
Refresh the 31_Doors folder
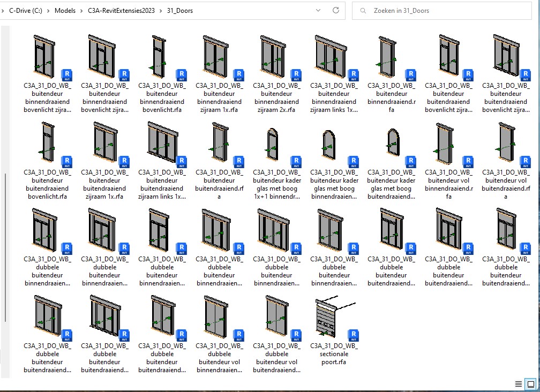coord(336,10)
